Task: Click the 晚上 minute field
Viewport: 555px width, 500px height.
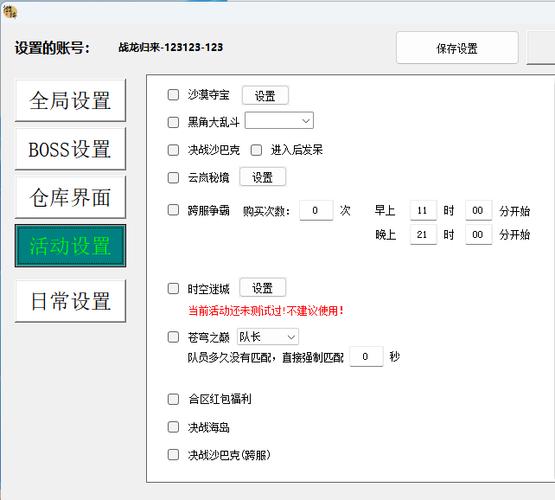Action: pyautogui.click(x=478, y=234)
